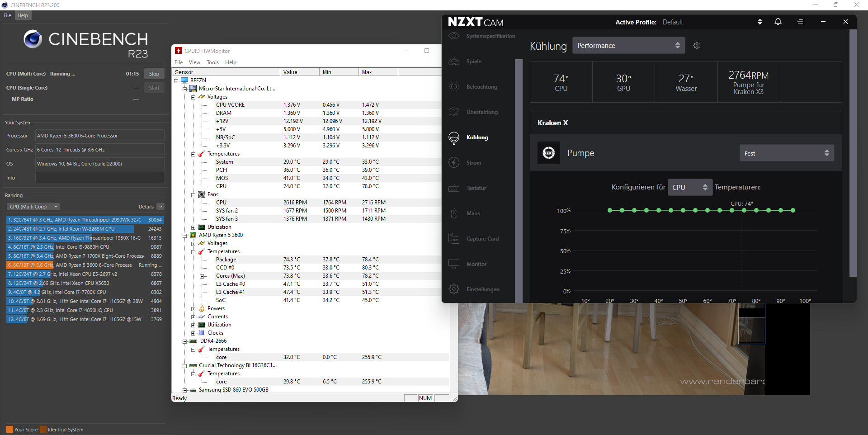This screenshot has height=435, width=868.
Task: Click the cooling profile settings gear
Action: [x=697, y=46]
